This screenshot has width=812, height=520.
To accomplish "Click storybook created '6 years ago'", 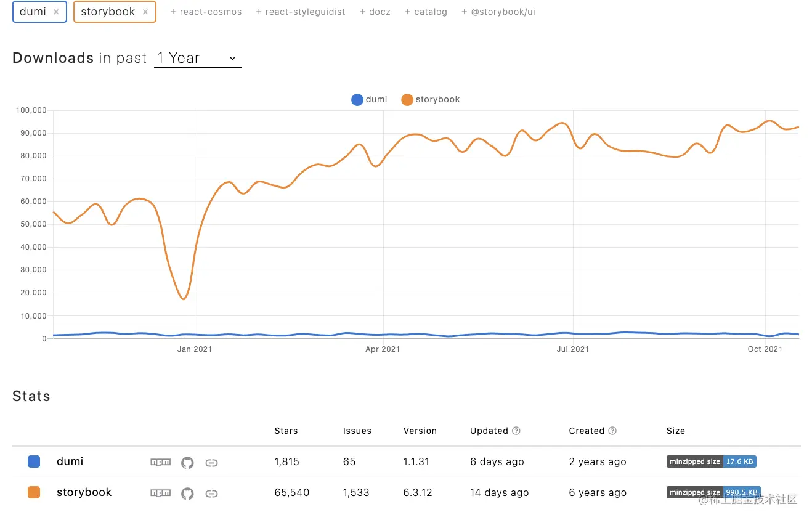I will tap(598, 492).
